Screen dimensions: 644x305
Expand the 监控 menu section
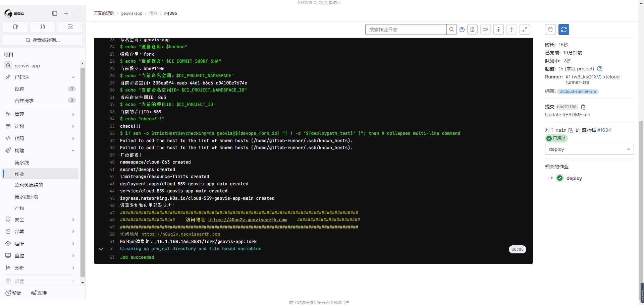(73, 256)
